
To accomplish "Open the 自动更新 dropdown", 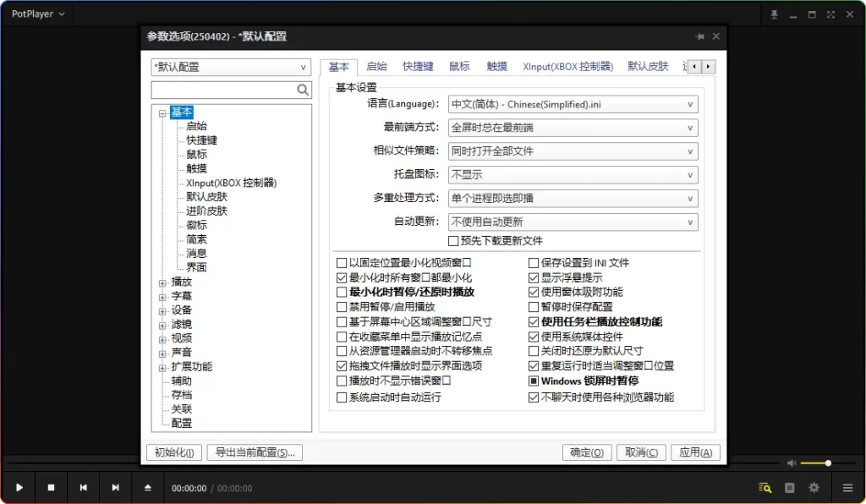I will coord(573,222).
